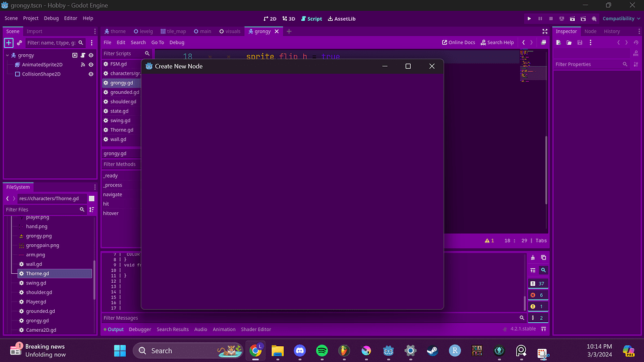Toggle visibility of CollisionShape2D node
Screen dimensions: 644x362
91,74
